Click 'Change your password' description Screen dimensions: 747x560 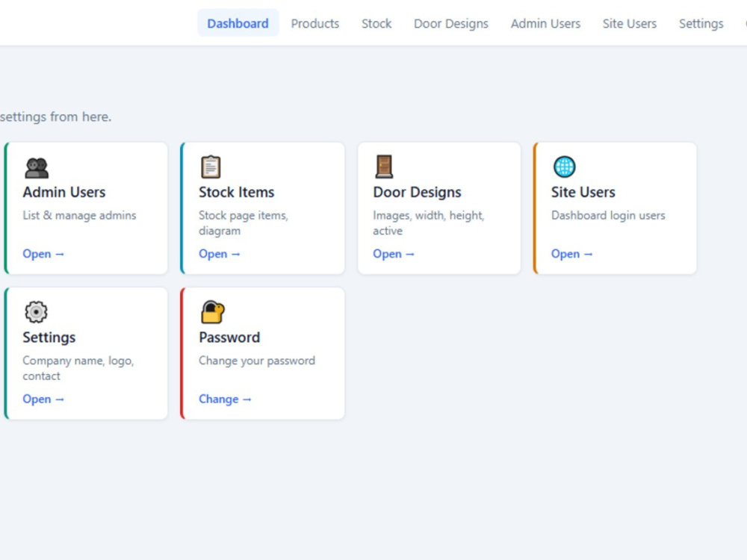coord(257,361)
